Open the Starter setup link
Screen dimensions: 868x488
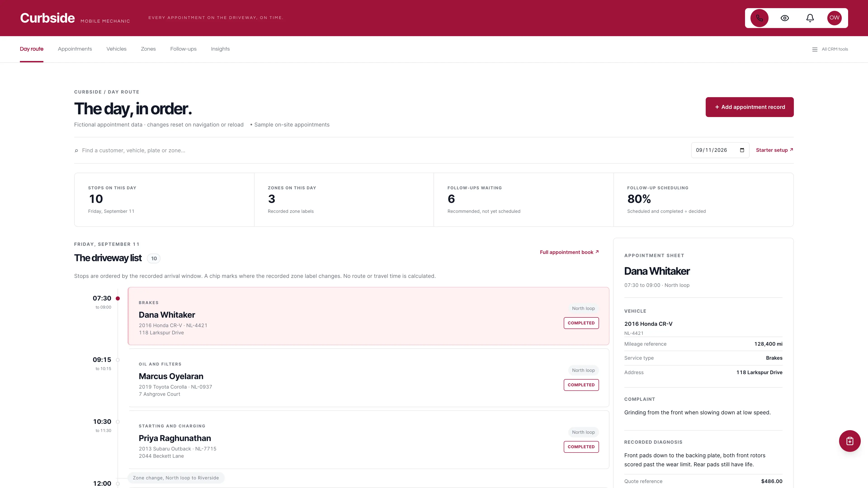point(774,150)
